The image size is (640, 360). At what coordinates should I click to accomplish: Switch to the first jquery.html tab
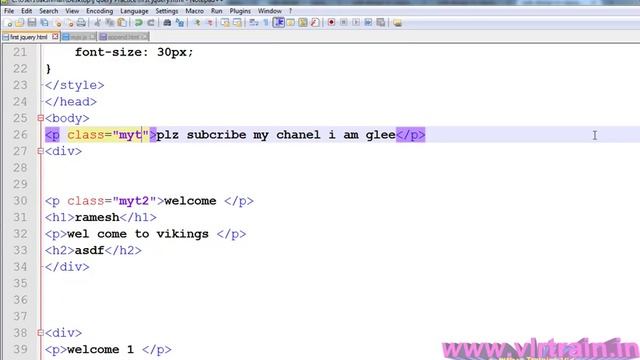coord(28,37)
